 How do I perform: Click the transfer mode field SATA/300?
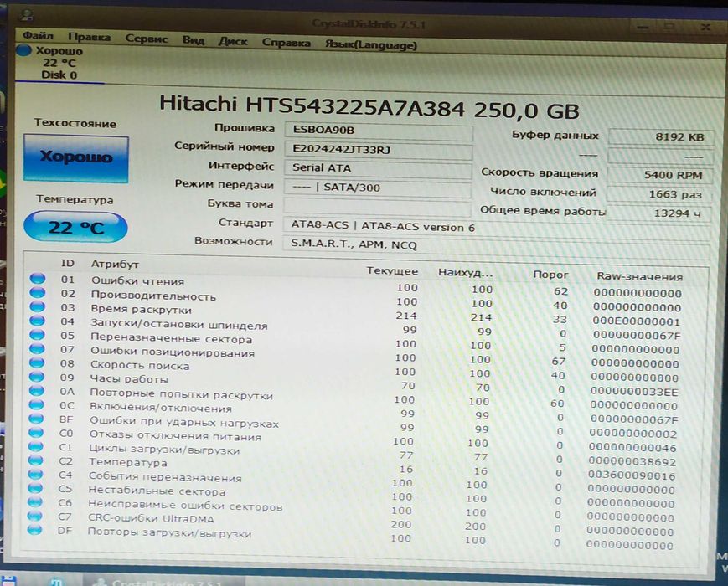pos(378,188)
